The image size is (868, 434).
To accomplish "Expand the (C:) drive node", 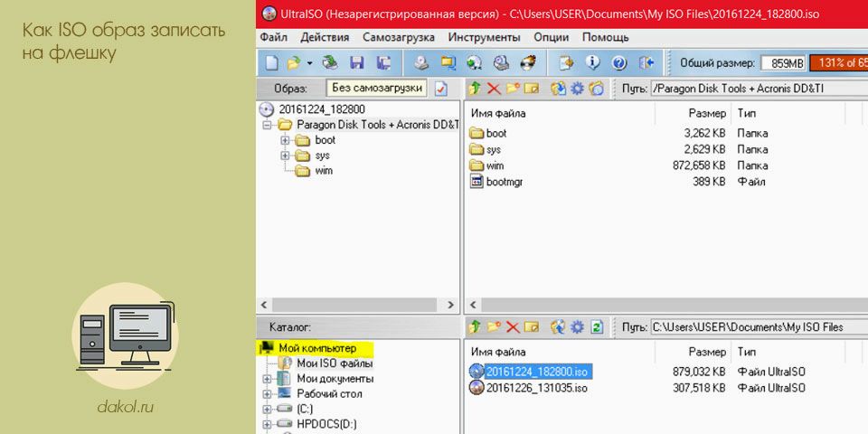I will pos(268,410).
